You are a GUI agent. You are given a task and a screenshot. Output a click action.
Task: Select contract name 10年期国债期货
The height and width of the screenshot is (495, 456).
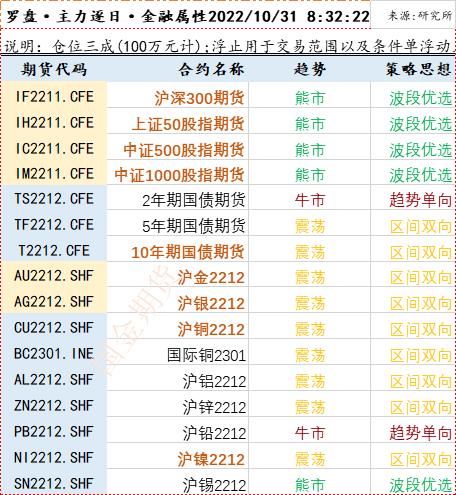click(188, 252)
